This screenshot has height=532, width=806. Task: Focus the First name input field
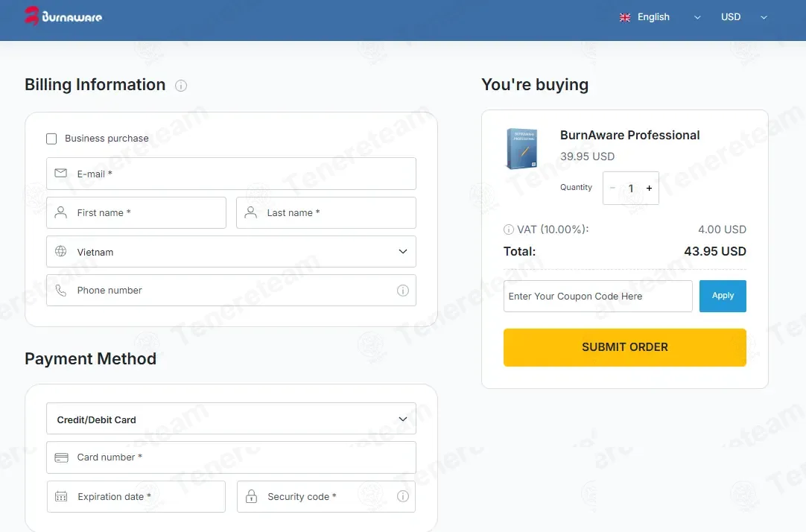pyautogui.click(x=136, y=213)
